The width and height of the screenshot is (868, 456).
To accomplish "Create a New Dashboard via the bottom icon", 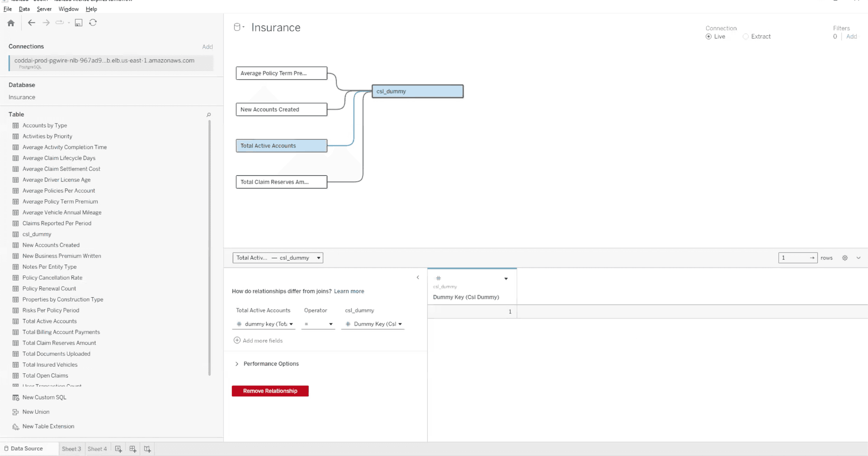I will click(x=132, y=448).
